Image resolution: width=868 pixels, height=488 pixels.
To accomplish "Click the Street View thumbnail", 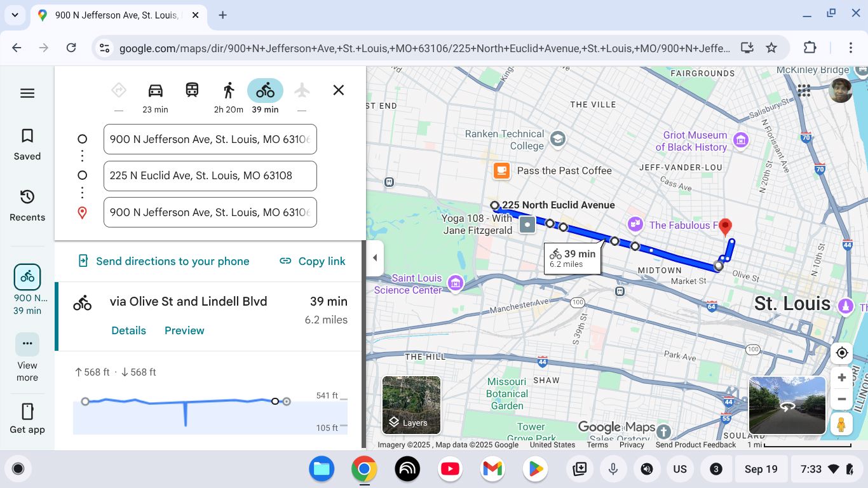I will 787,405.
